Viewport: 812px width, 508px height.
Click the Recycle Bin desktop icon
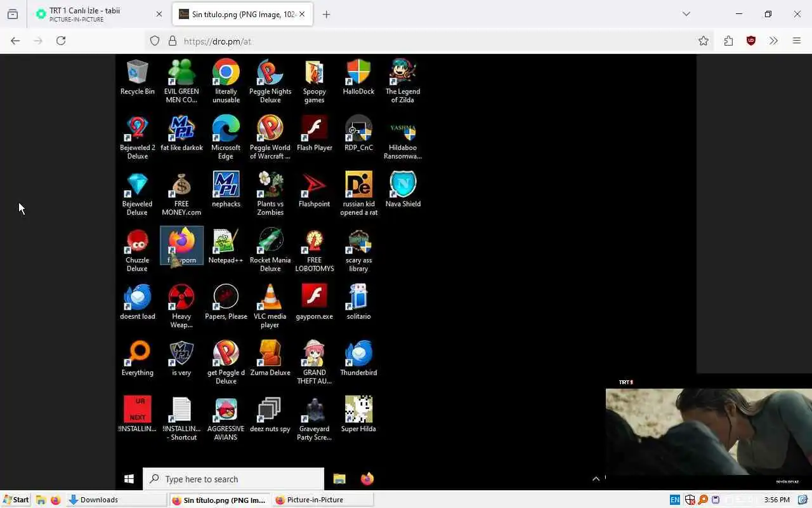[137, 77]
